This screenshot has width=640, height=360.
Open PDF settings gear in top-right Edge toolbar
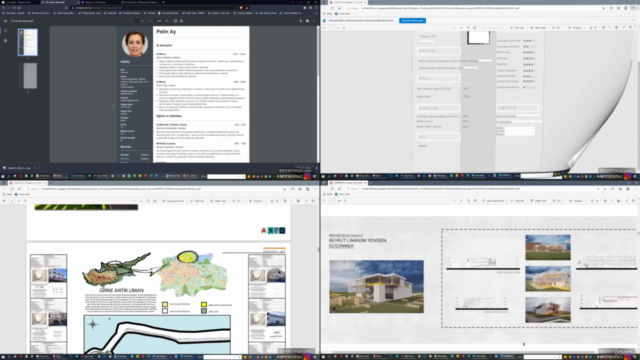[x=630, y=27]
